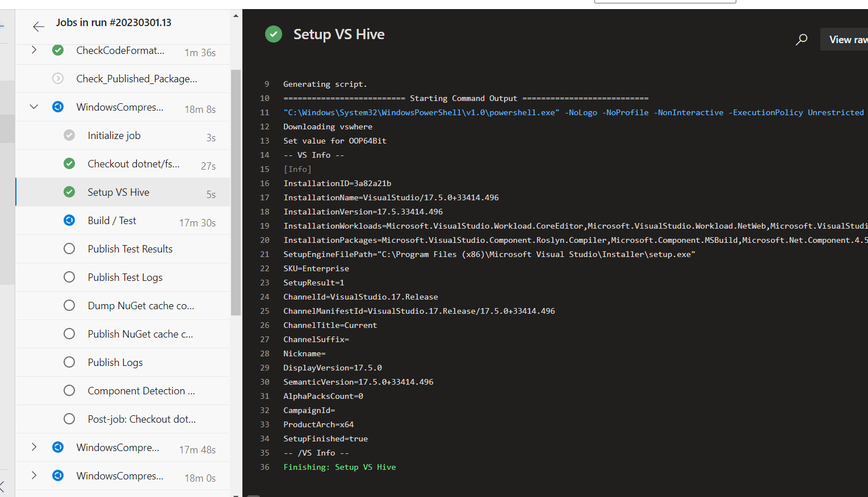868x497 pixels.
Task: Click log line 'Downloading vswhere'
Action: [328, 127]
